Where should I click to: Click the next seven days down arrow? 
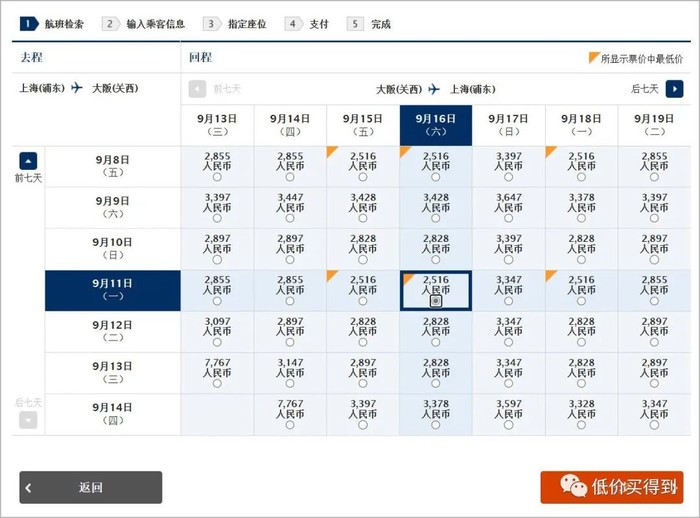(28, 420)
